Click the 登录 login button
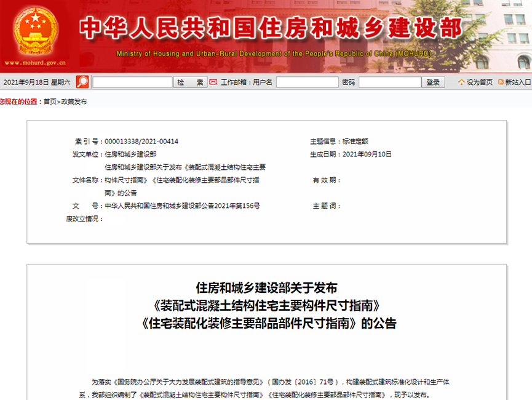 [x=433, y=82]
